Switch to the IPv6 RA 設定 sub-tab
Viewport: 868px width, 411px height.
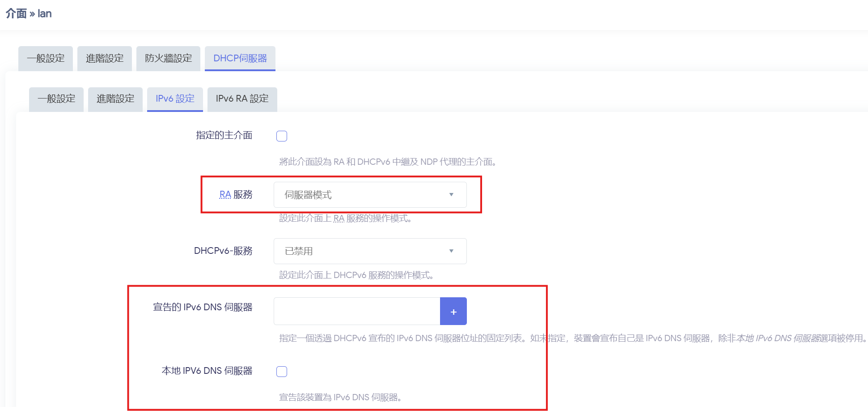(242, 99)
